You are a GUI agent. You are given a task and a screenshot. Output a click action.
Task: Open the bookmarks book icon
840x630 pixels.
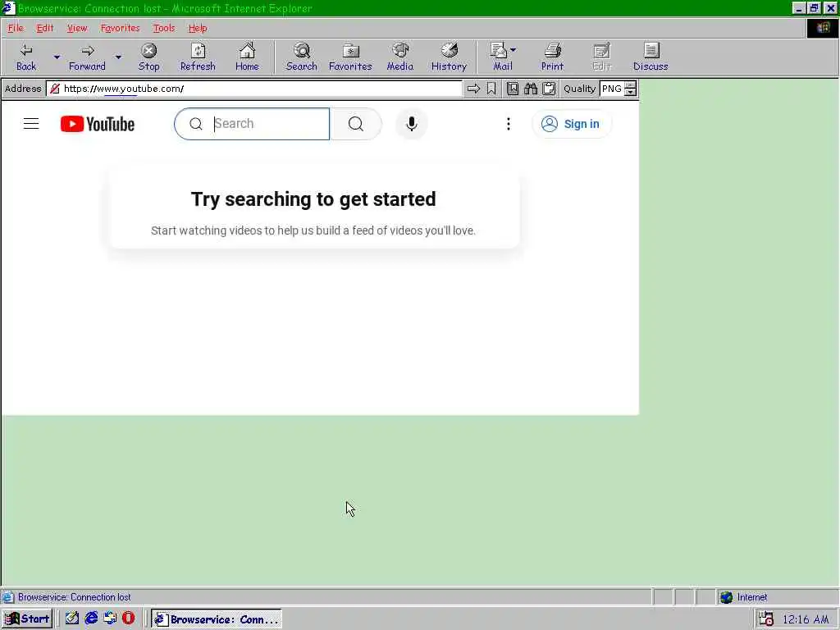(x=513, y=89)
